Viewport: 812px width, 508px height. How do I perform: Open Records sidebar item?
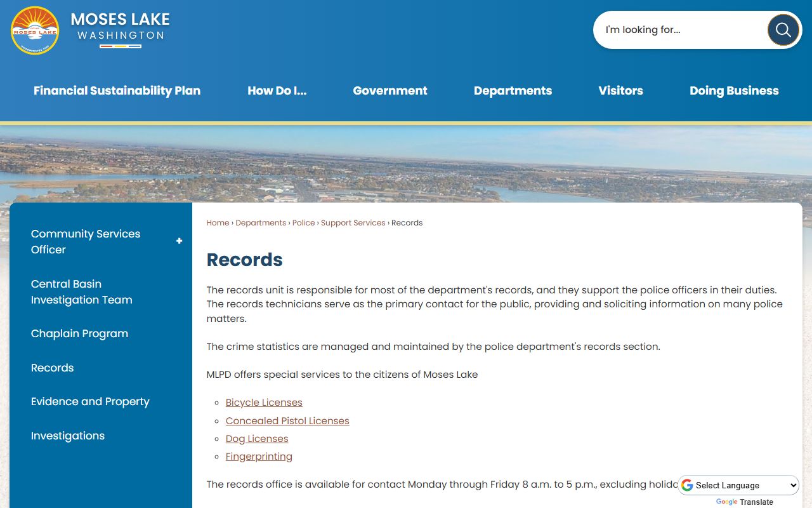(52, 368)
